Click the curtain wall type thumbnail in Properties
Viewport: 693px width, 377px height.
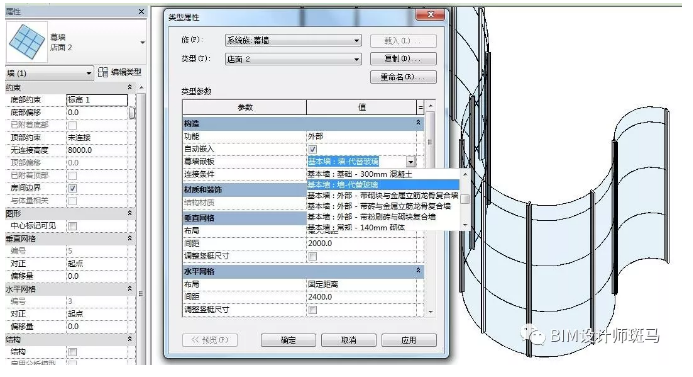[x=27, y=42]
